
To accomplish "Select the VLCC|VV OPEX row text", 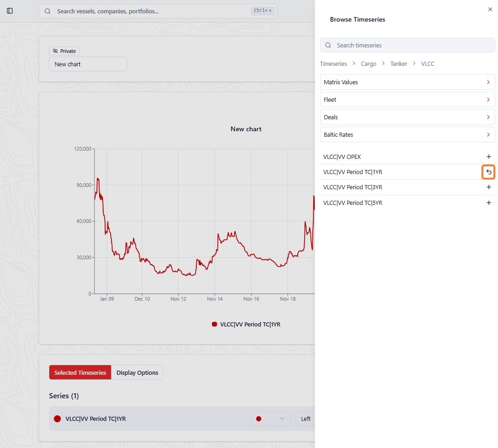I will coord(342,157).
